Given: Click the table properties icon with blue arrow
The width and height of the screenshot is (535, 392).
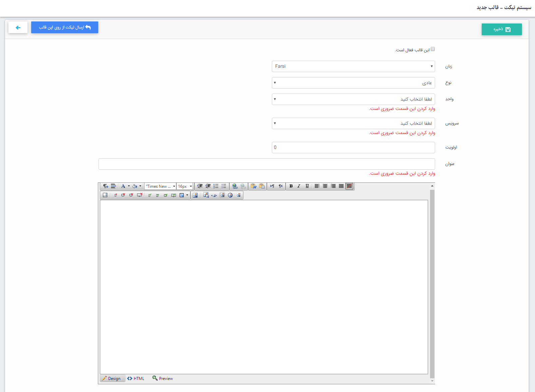Looking at the screenshot, I should tap(182, 195).
